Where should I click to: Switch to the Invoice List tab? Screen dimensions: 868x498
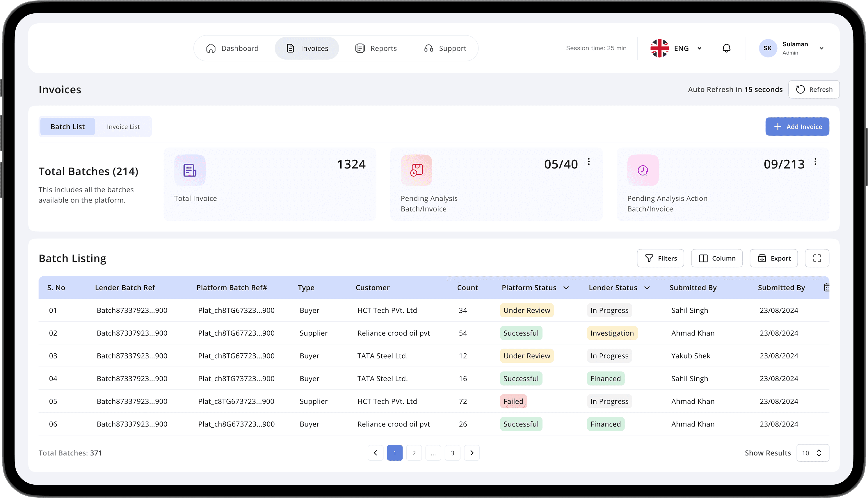click(123, 127)
